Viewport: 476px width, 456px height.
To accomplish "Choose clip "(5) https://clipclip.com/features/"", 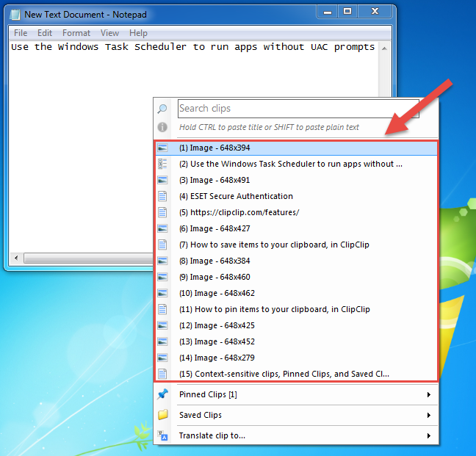I will click(x=296, y=212).
